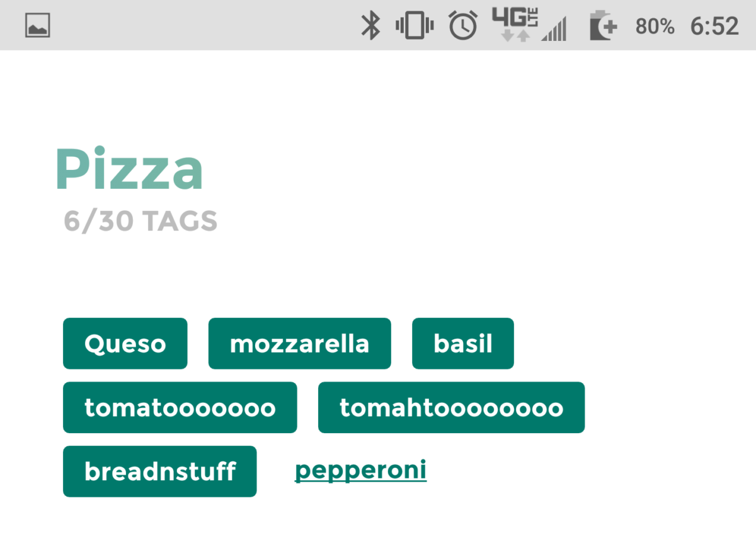This screenshot has width=756, height=559.
Task: Remove the basil tag selection
Action: point(462,344)
